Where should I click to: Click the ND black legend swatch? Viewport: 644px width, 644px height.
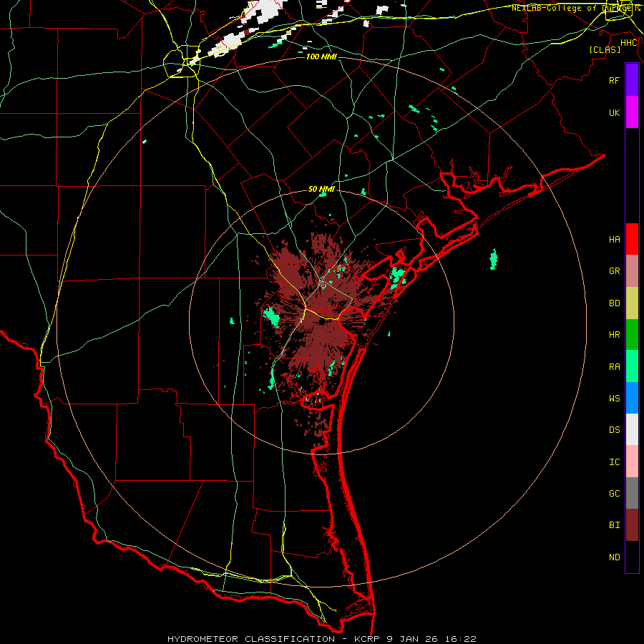pos(632,557)
